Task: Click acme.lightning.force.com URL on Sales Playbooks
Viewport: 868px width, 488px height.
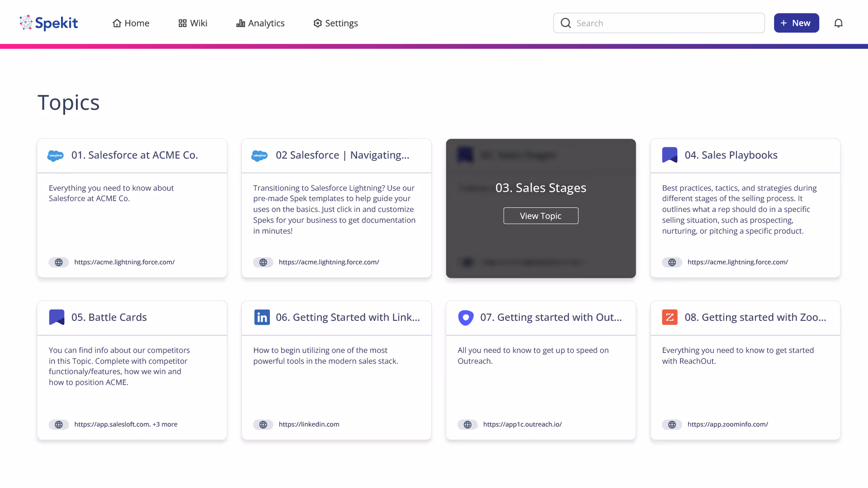Action: 737,262
